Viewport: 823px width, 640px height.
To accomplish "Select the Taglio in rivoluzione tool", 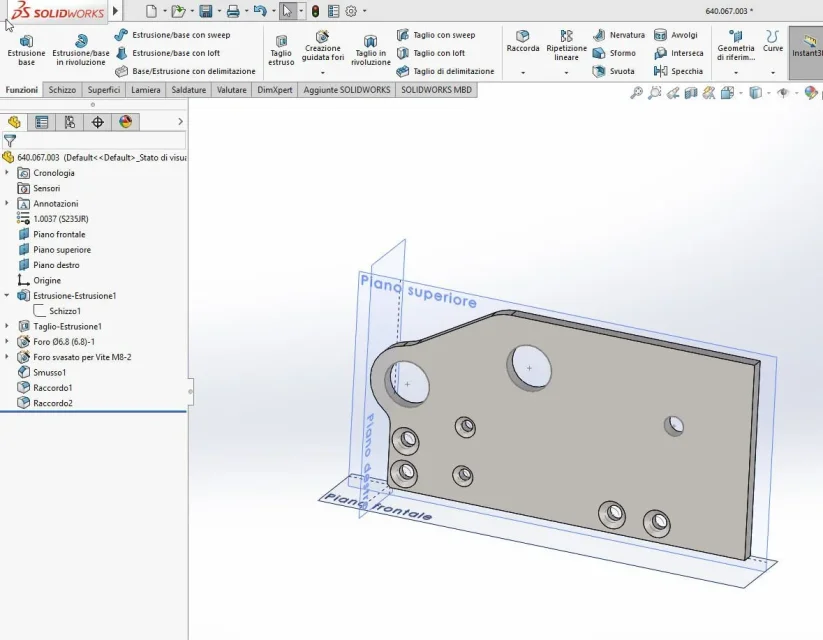I will click(x=371, y=50).
